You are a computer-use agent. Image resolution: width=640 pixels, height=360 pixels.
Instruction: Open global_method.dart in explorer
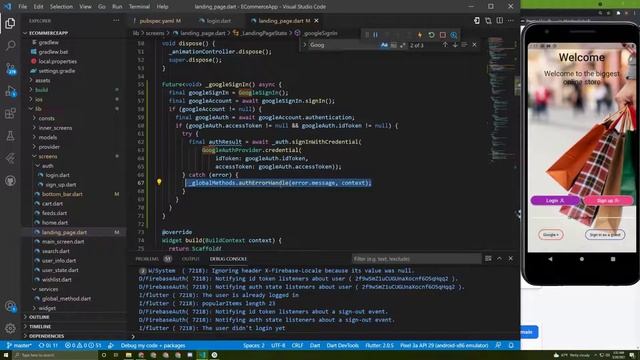(x=66, y=298)
